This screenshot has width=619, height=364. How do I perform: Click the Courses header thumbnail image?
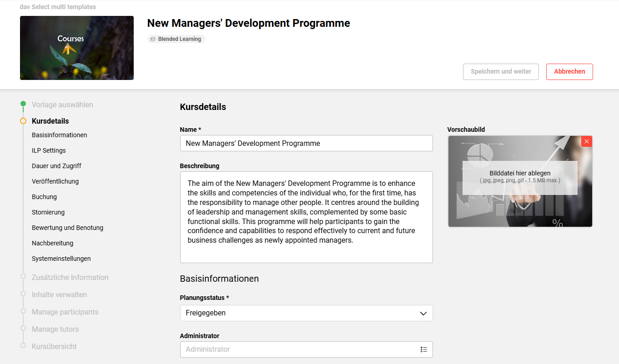(x=77, y=48)
